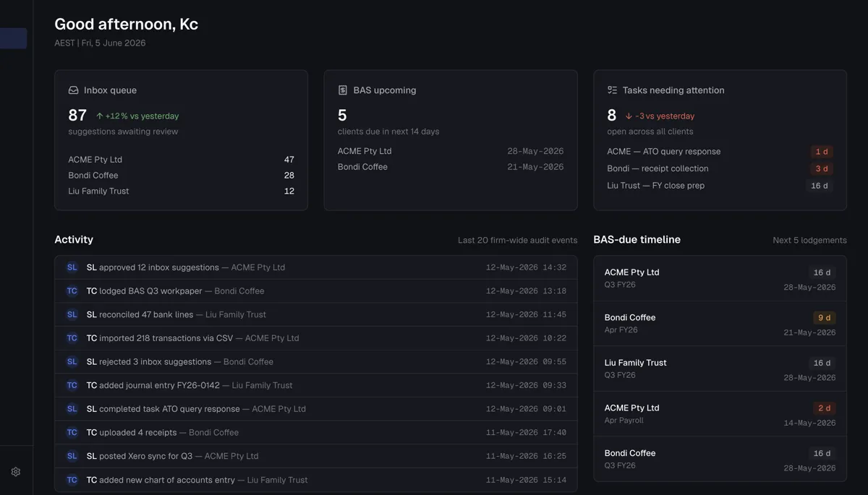
Task: Click the Inbox queue tray icon
Action: click(x=73, y=90)
